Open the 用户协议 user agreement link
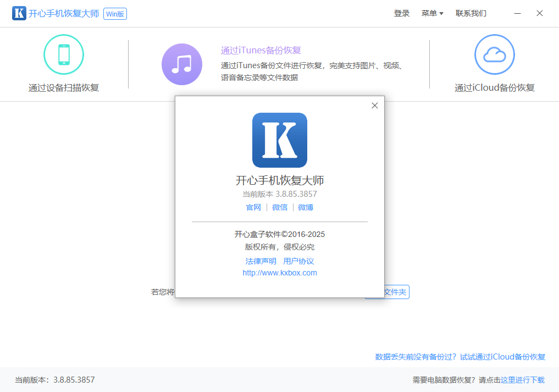The width and height of the screenshot is (559, 392). pyautogui.click(x=298, y=261)
